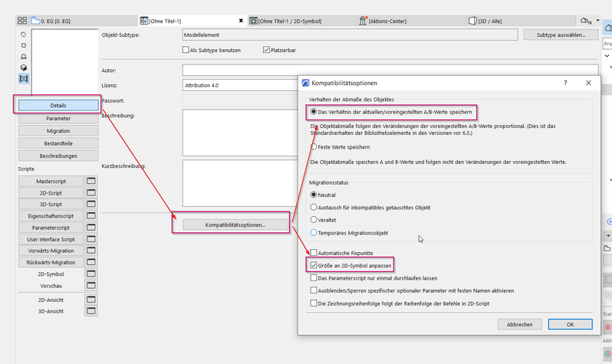Click the cloud icon at tab bar end

click(x=585, y=21)
